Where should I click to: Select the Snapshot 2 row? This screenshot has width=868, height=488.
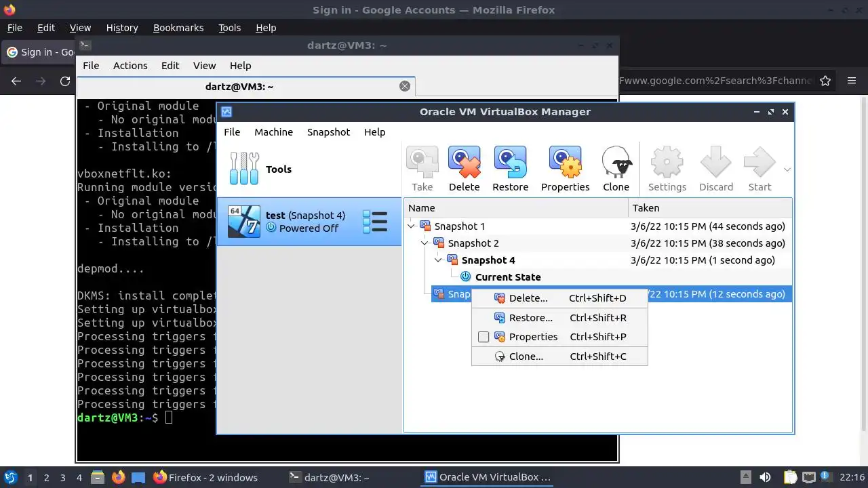598,243
